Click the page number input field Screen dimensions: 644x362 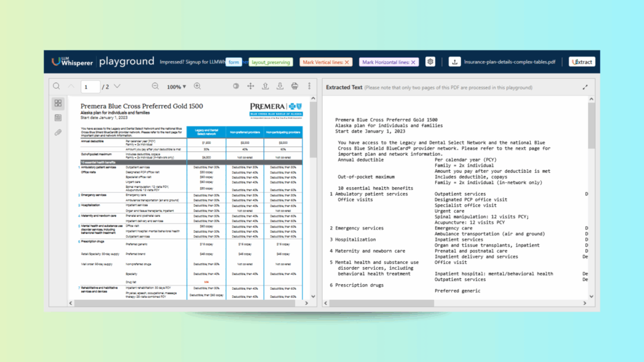coord(91,87)
